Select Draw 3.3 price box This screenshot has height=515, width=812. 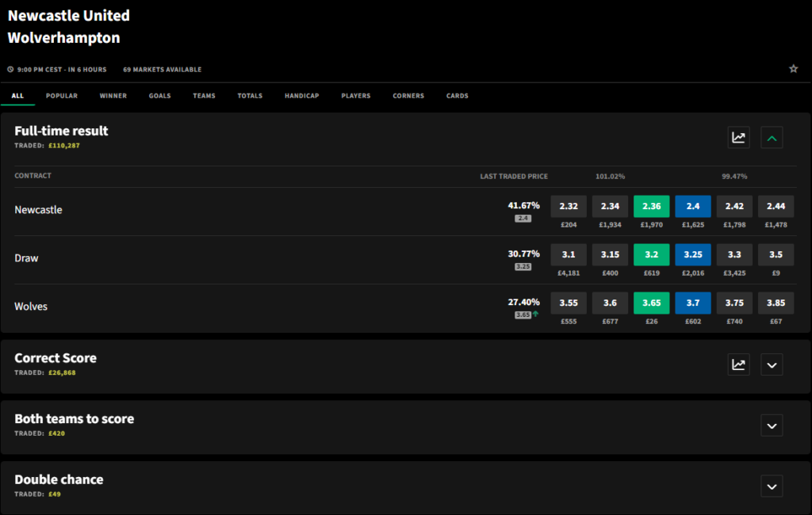pyautogui.click(x=734, y=254)
